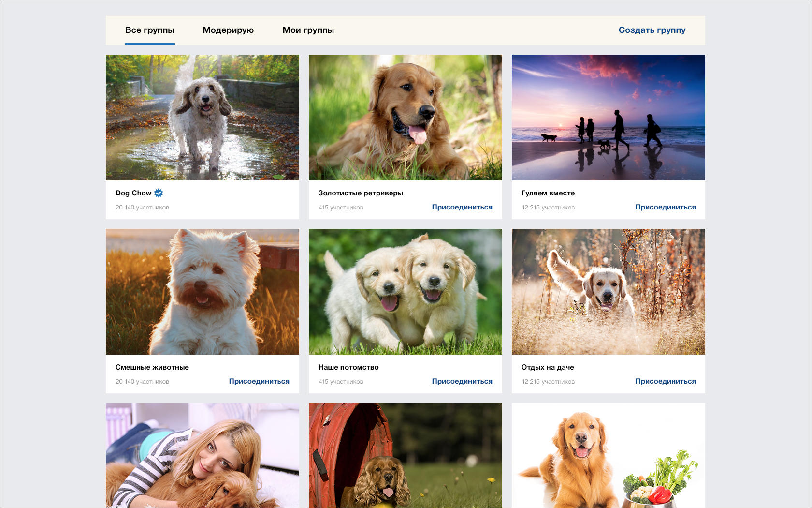The width and height of the screenshot is (812, 508).
Task: Click the member count under Отдых на даче
Action: 548,382
